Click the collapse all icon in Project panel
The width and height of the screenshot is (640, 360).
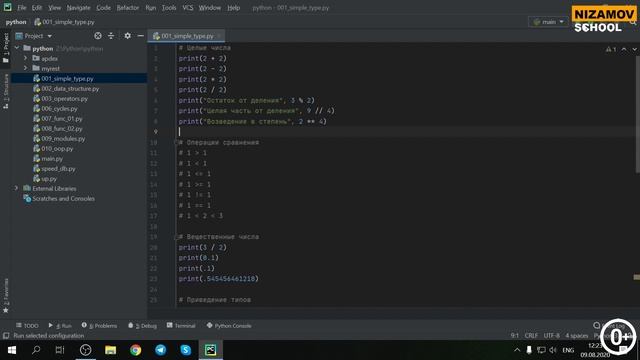coord(111,36)
